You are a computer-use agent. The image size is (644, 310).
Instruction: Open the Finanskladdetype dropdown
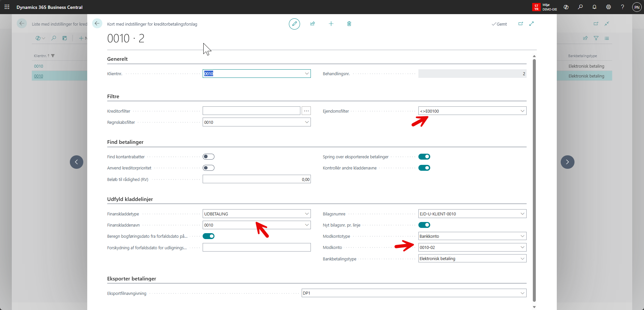pos(307,214)
